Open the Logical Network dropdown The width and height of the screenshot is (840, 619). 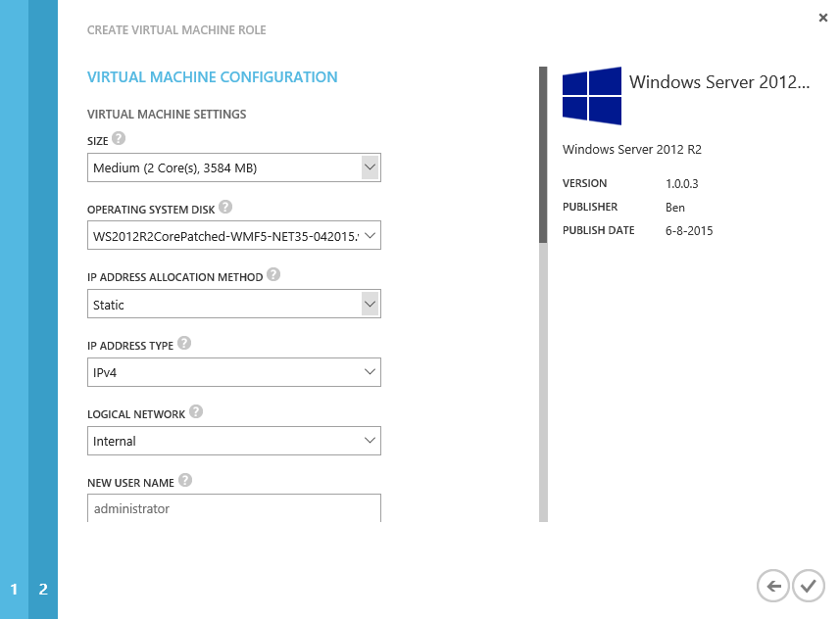coord(233,442)
